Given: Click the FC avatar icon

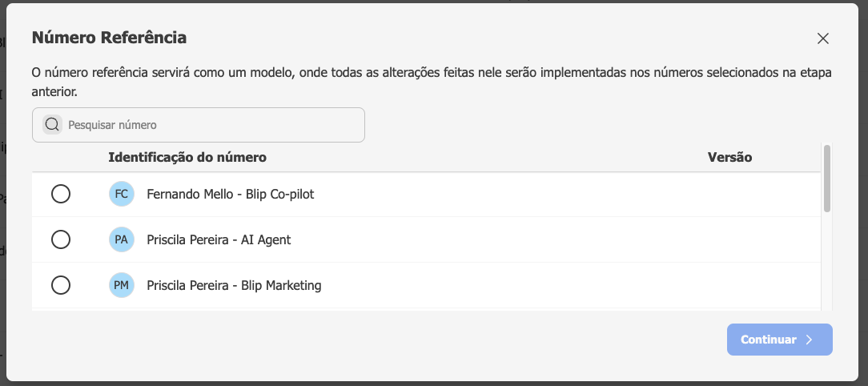Looking at the screenshot, I should 121,195.
